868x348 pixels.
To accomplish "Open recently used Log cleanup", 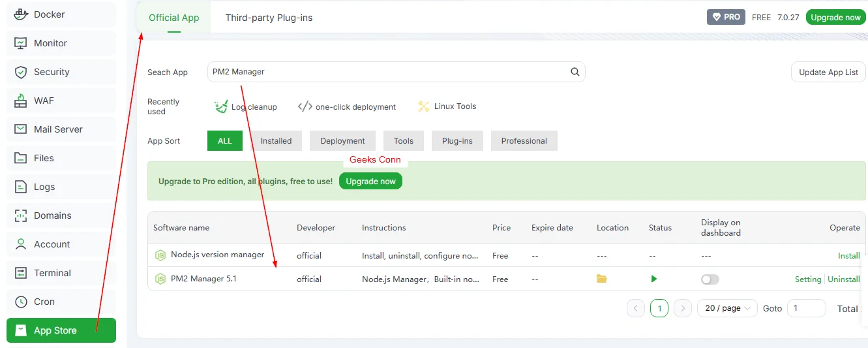I will point(246,106).
